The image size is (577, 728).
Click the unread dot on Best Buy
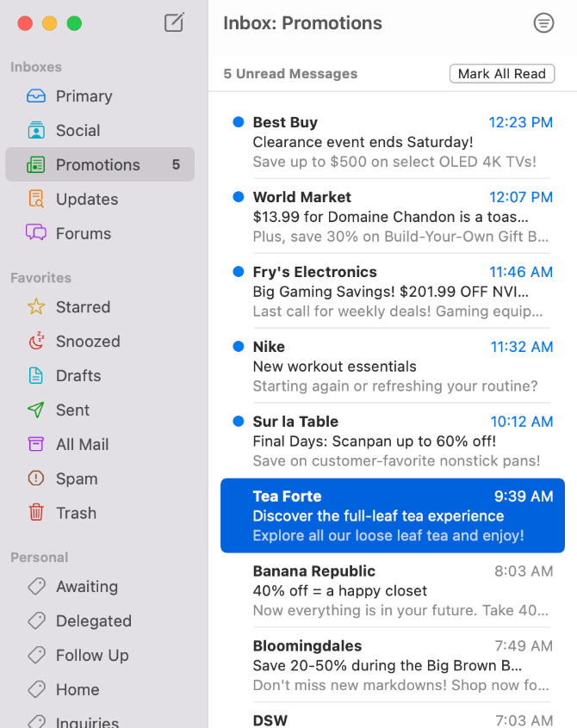(x=239, y=122)
